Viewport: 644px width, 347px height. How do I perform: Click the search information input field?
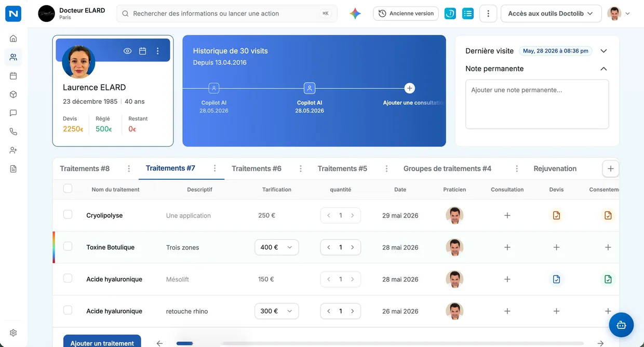(x=227, y=14)
